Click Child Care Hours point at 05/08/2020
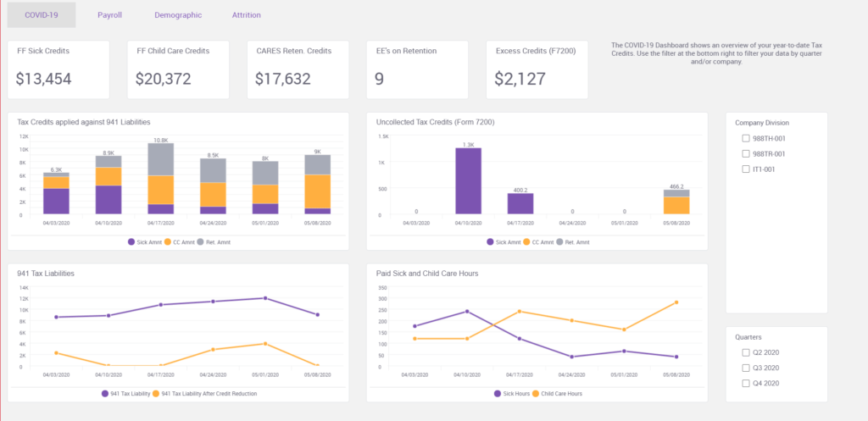The width and height of the screenshot is (868, 421). point(676,302)
